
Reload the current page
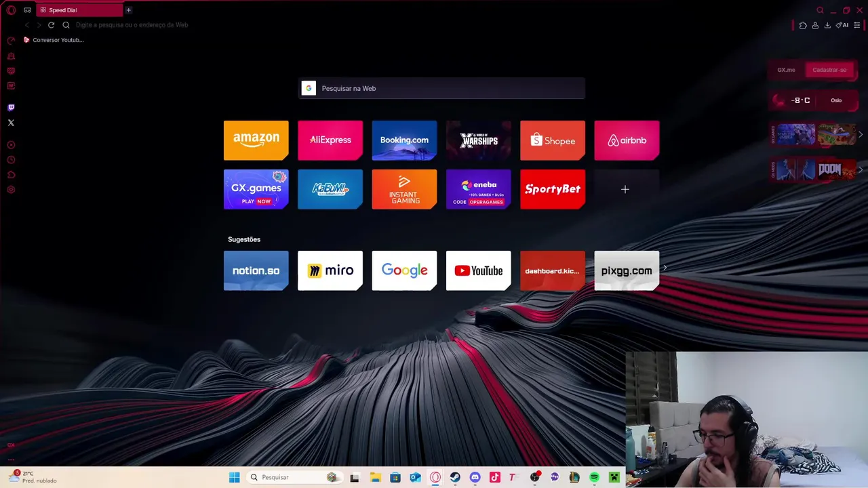51,25
